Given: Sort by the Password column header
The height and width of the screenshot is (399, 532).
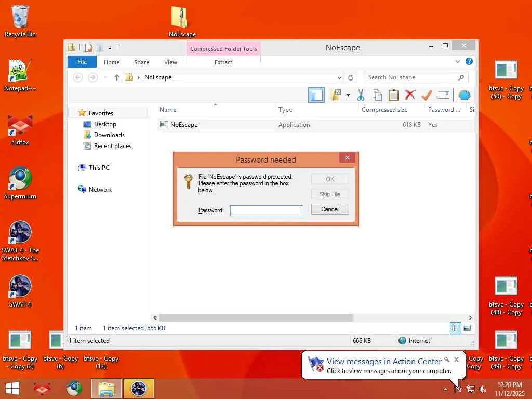Looking at the screenshot, I should [444, 110].
